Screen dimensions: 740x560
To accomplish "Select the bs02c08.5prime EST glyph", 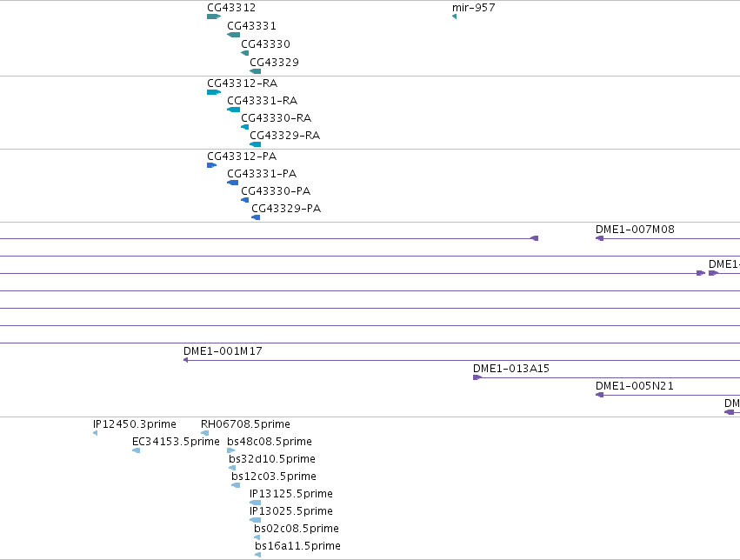I will point(257,537).
